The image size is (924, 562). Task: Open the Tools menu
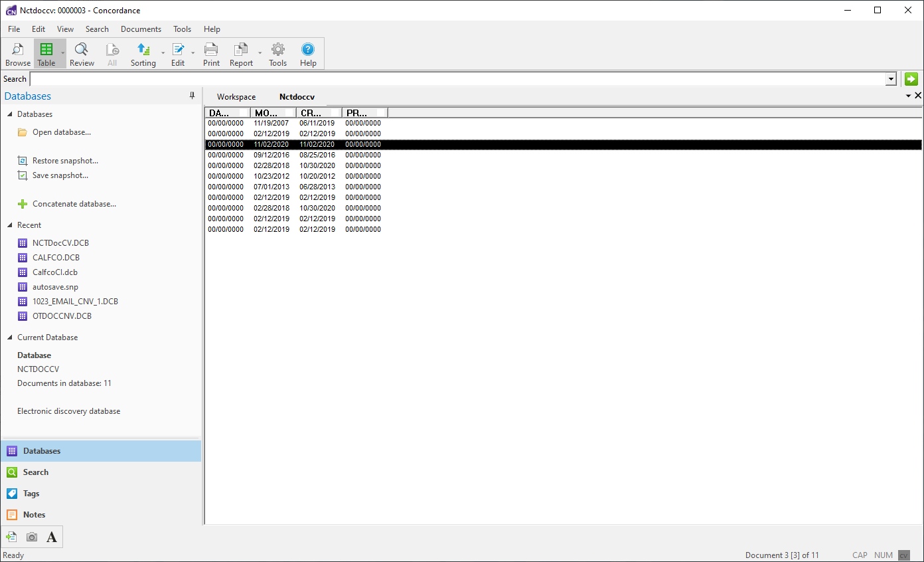point(182,29)
